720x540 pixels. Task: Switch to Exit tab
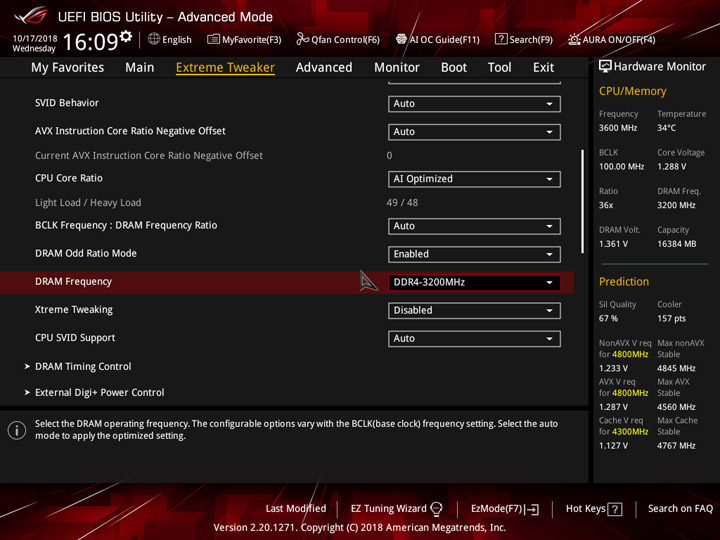coord(544,68)
